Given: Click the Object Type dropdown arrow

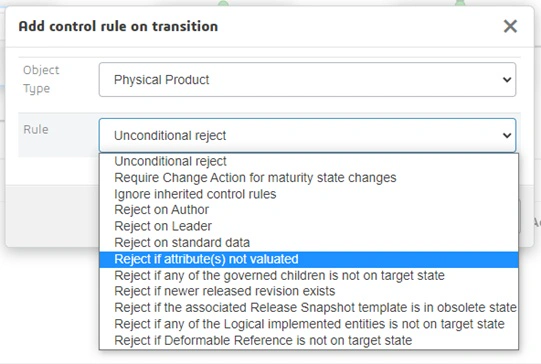Looking at the screenshot, I should coord(506,80).
